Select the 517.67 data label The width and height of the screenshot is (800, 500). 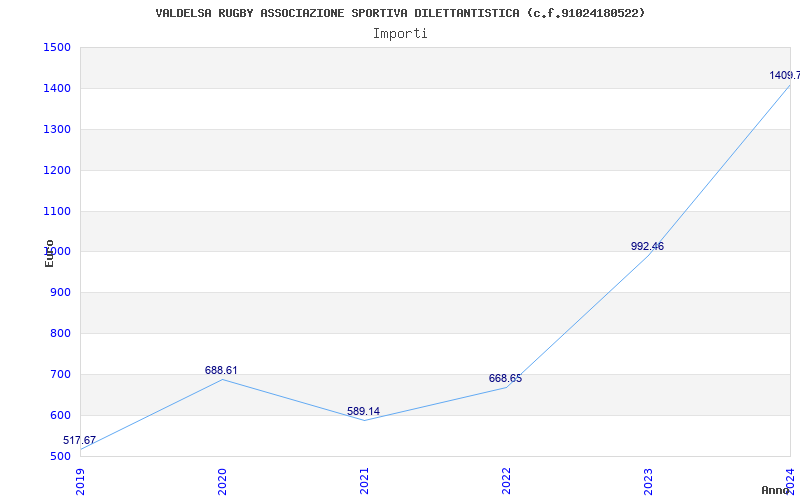79,440
